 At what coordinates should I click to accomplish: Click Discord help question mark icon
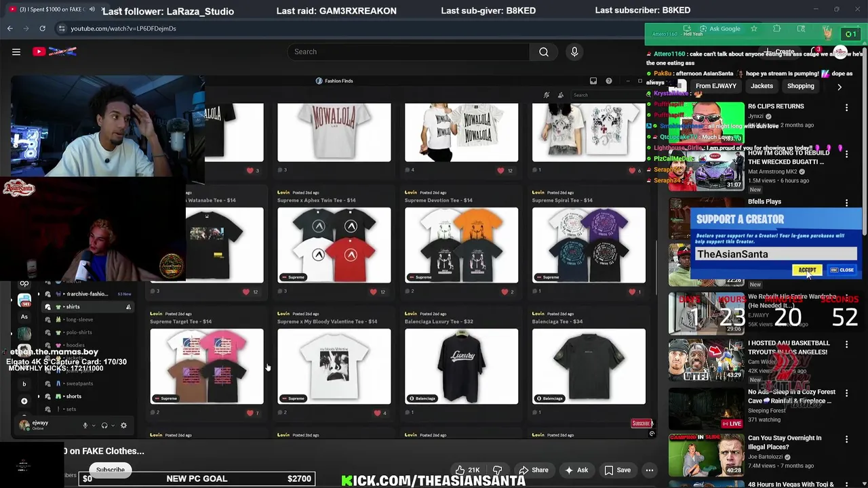click(608, 81)
